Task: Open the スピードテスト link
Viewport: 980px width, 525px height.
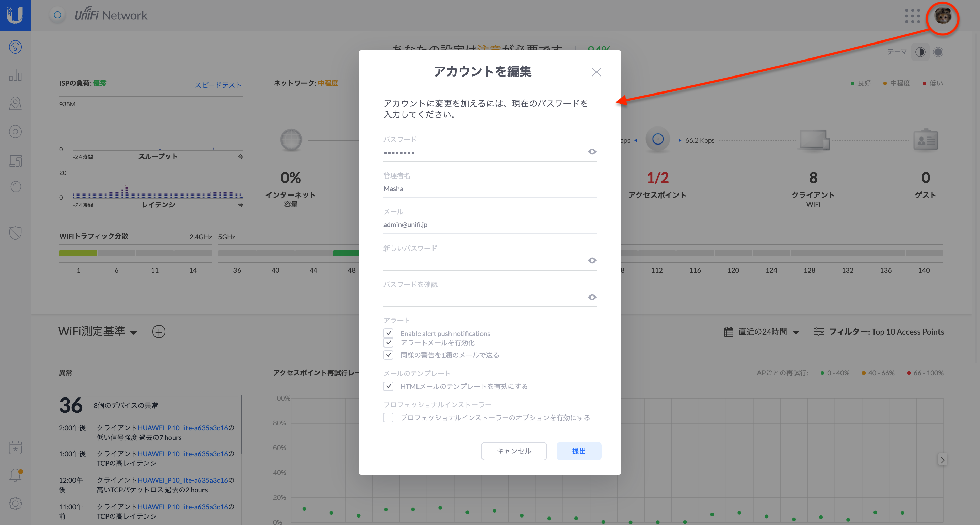Action: (218, 85)
